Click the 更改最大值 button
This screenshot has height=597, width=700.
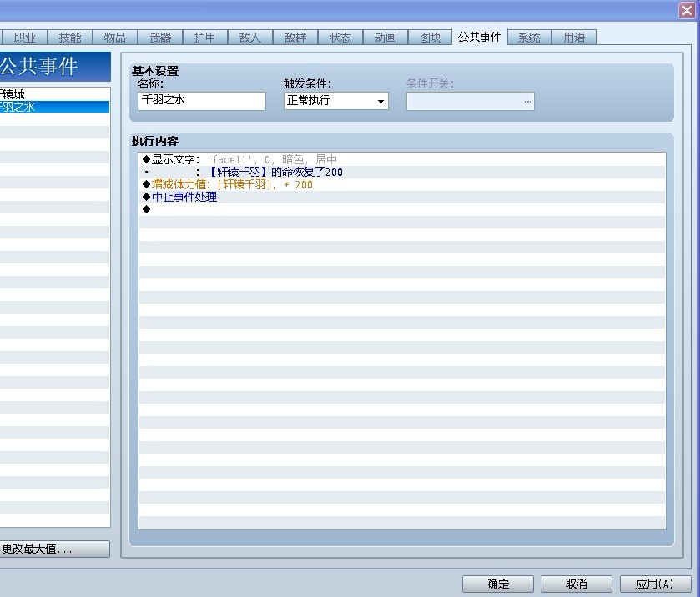54,549
